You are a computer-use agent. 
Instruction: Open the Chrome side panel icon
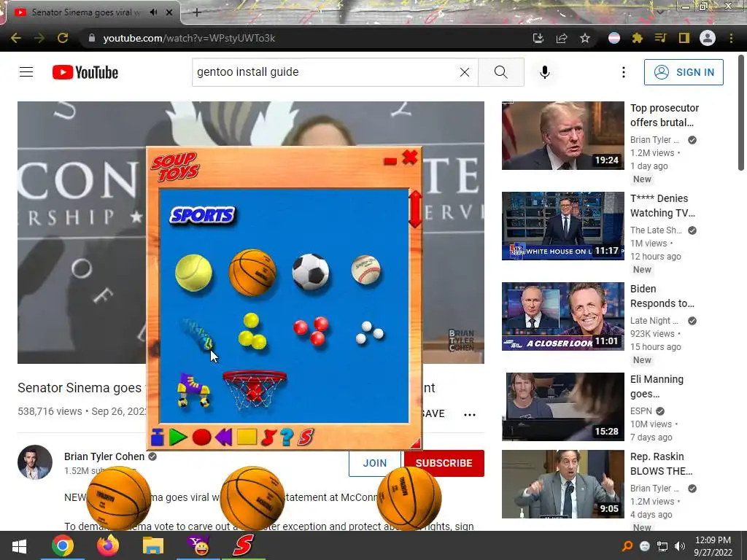coord(684,38)
